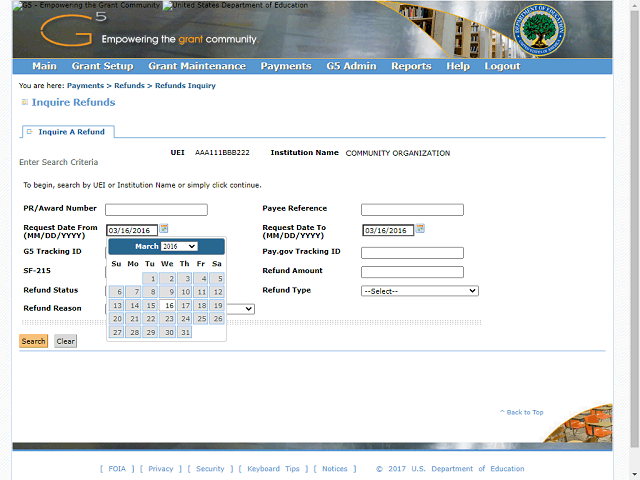Select March 13 in the calendar
640x480 pixels.
tap(116, 305)
